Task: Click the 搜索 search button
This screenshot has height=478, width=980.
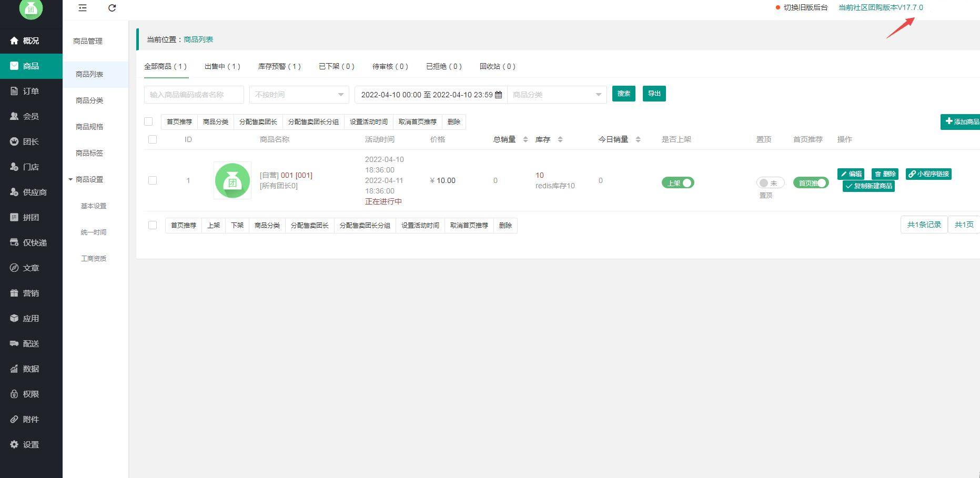Action: coord(624,94)
